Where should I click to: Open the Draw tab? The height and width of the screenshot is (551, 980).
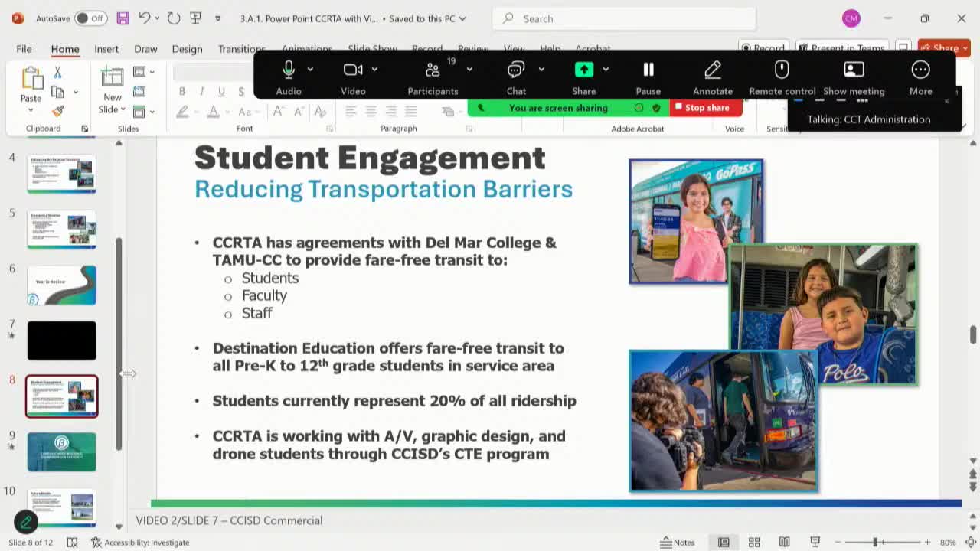click(x=145, y=49)
